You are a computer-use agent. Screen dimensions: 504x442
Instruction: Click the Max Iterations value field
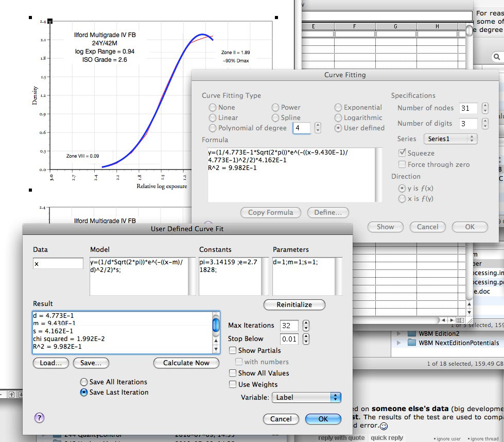[289, 326]
